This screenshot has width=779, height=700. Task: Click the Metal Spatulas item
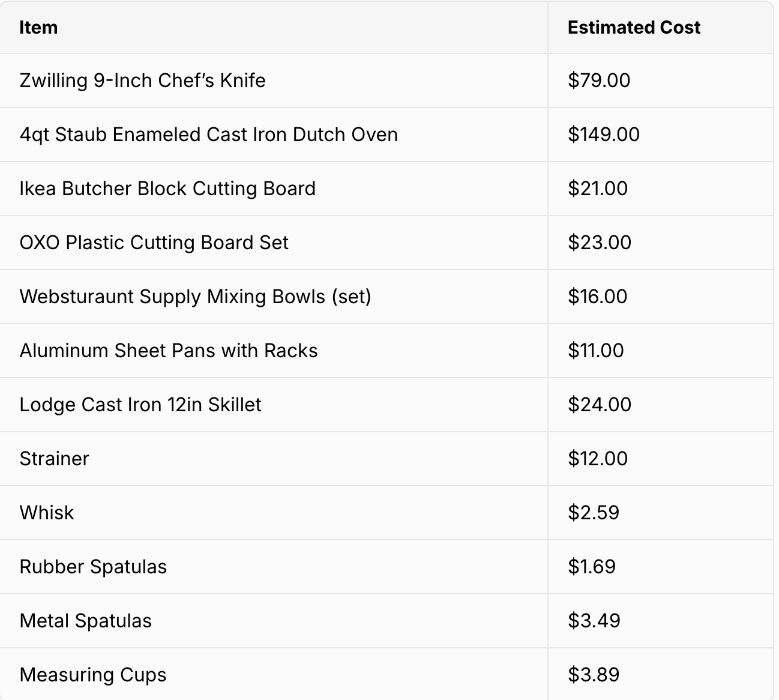(x=85, y=621)
